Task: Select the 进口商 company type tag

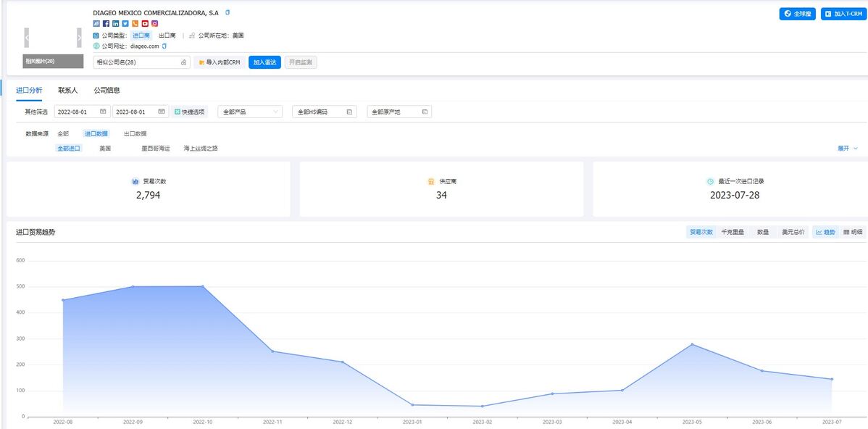Action: [141, 36]
